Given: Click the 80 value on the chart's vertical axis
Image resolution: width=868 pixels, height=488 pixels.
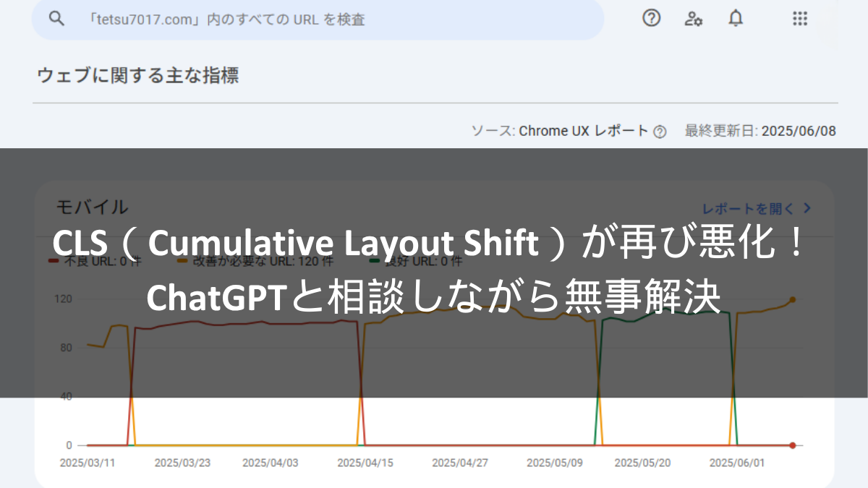Looking at the screenshot, I should coord(66,348).
